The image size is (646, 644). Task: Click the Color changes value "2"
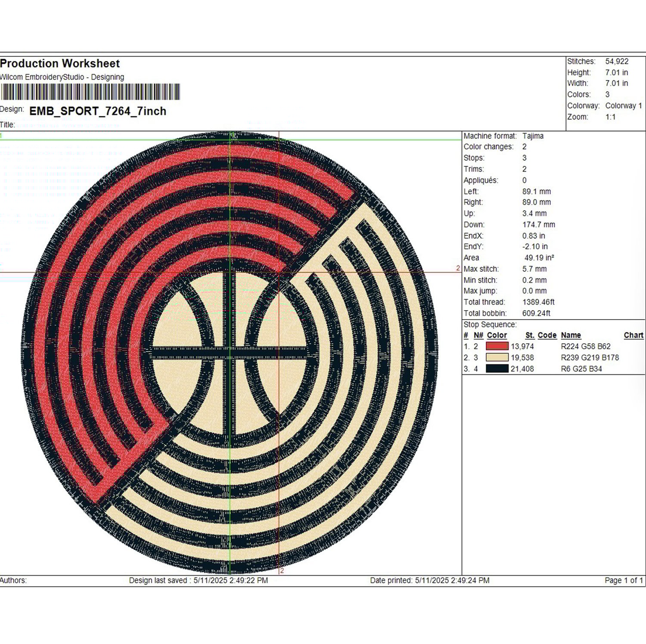click(x=524, y=146)
